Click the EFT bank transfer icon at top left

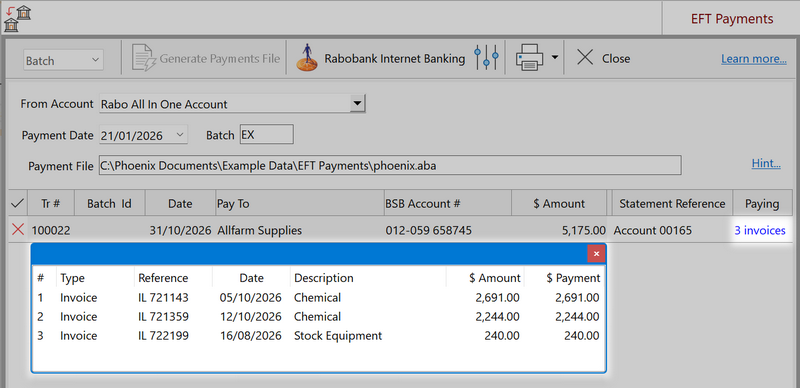coord(17,18)
